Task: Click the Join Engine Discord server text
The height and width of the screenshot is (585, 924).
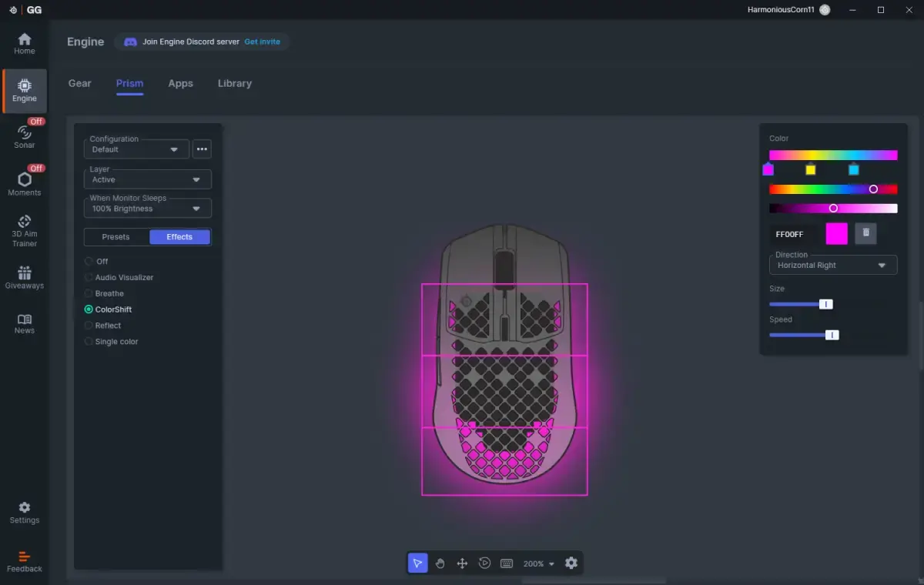Action: 191,42
